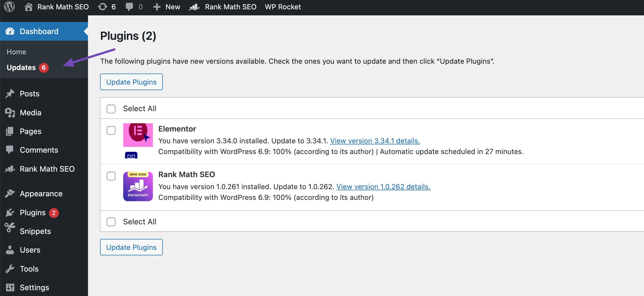
Task: Open View version 3.34.1 details link
Action: [x=375, y=141]
